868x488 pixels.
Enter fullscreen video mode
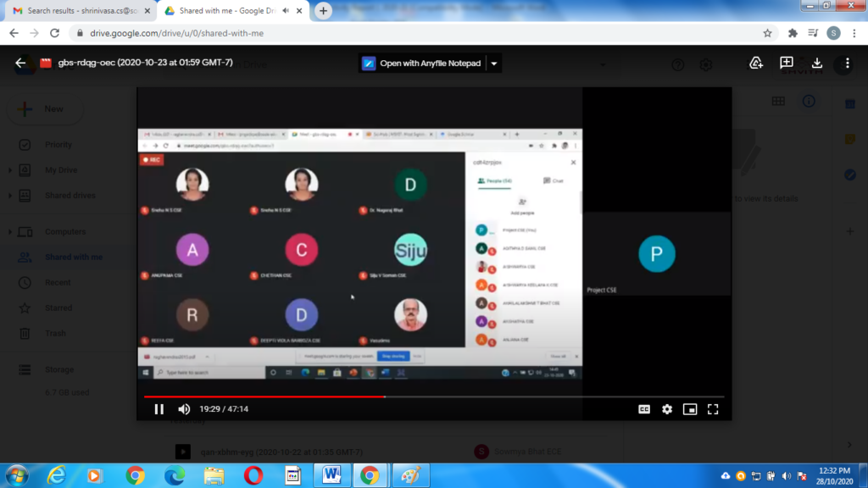713,409
